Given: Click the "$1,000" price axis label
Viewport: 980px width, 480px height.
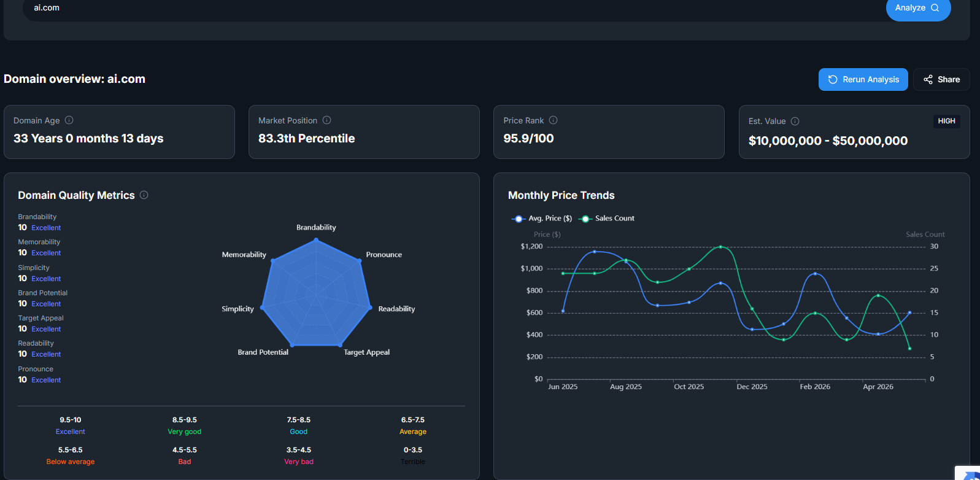Looking at the screenshot, I should (x=531, y=269).
